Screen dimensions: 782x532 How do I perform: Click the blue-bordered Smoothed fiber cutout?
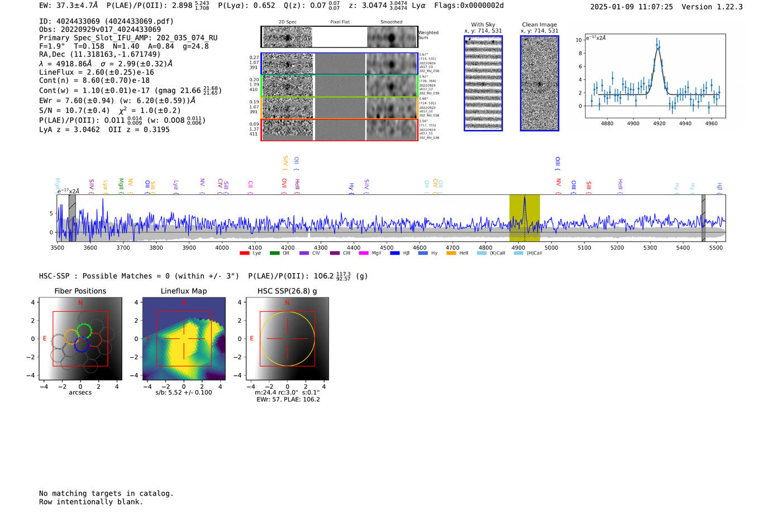(x=392, y=64)
